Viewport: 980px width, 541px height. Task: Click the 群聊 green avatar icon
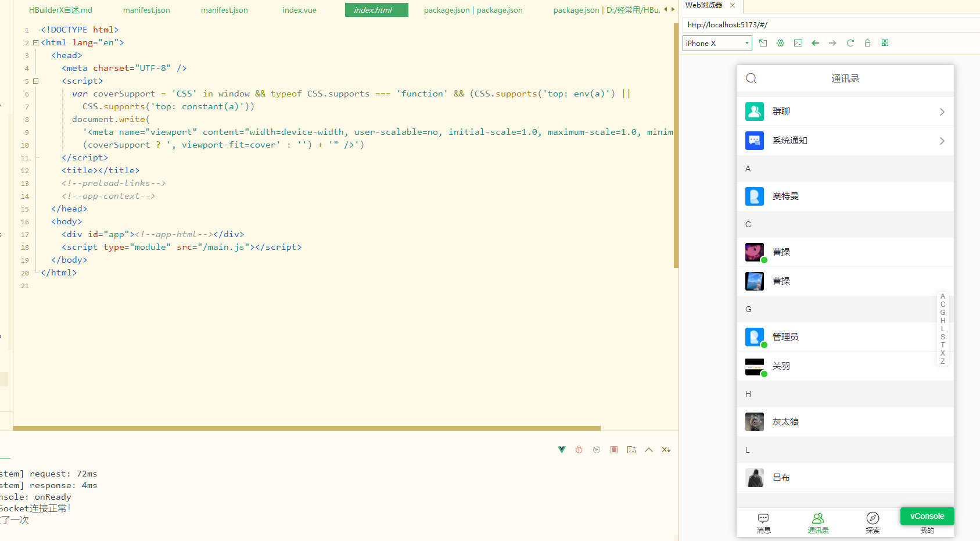755,112
